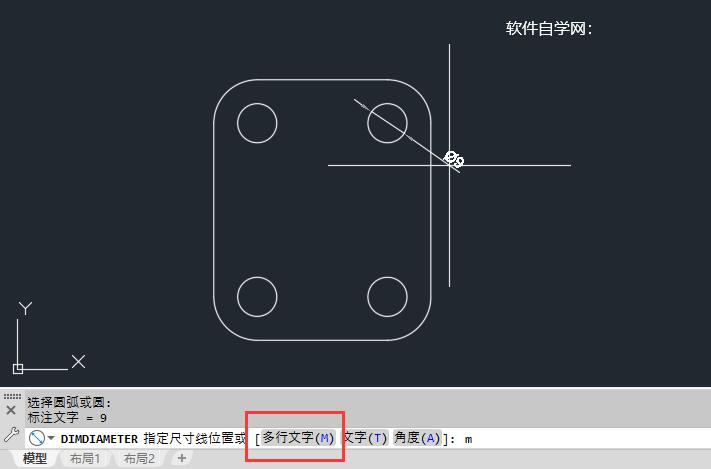Image resolution: width=711 pixels, height=469 pixels.
Task: Click the UCS origin square icon
Action: click(x=18, y=369)
